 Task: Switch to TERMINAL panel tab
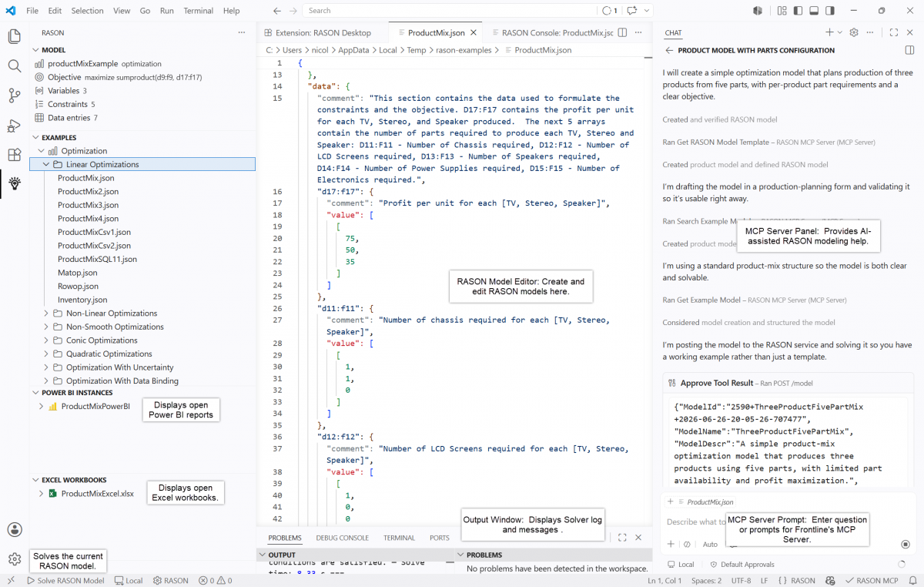[x=399, y=538]
